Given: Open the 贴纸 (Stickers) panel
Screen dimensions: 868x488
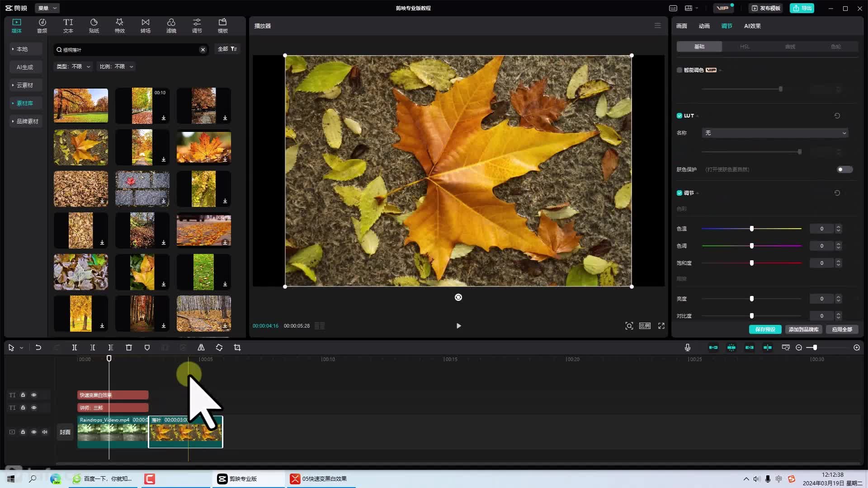Looking at the screenshot, I should (x=94, y=26).
